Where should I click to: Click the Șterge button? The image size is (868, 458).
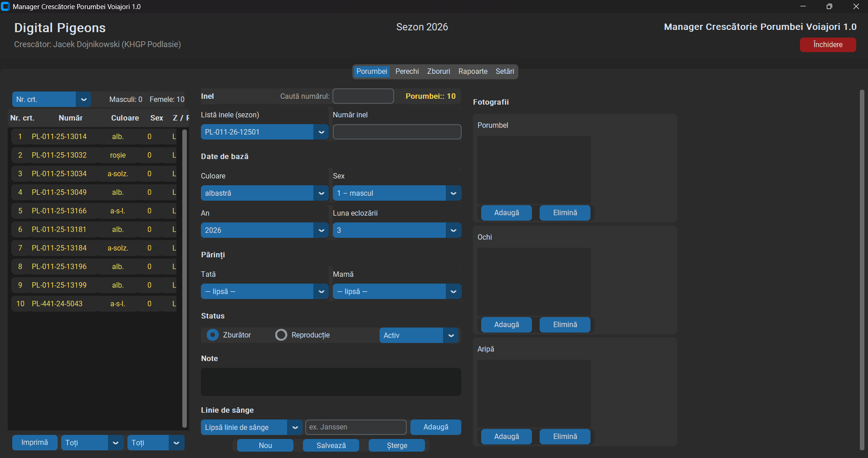397,445
